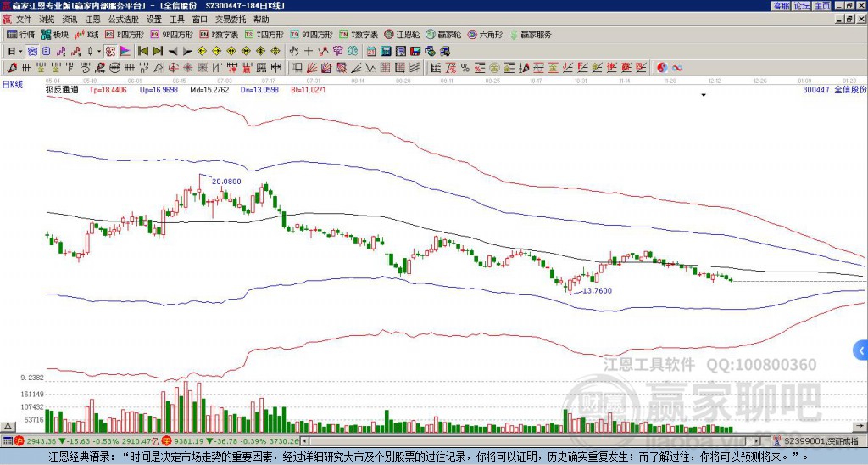Click the small dropdown triangle above chart

point(704,95)
